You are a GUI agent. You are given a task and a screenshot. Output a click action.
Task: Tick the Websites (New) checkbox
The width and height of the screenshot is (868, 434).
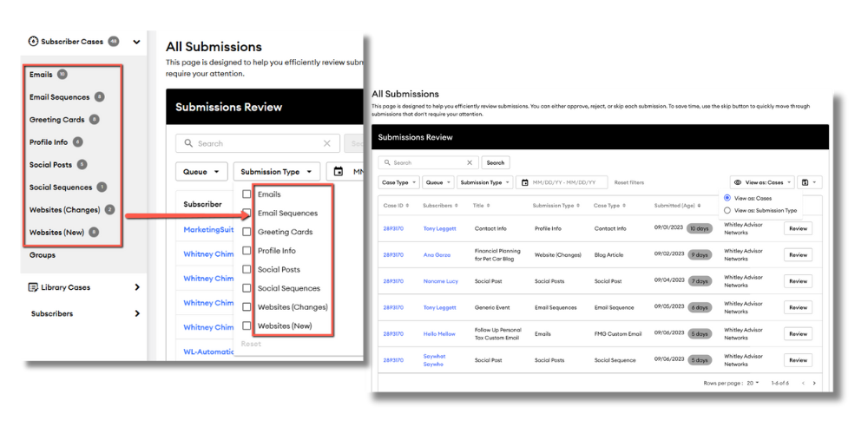247,325
